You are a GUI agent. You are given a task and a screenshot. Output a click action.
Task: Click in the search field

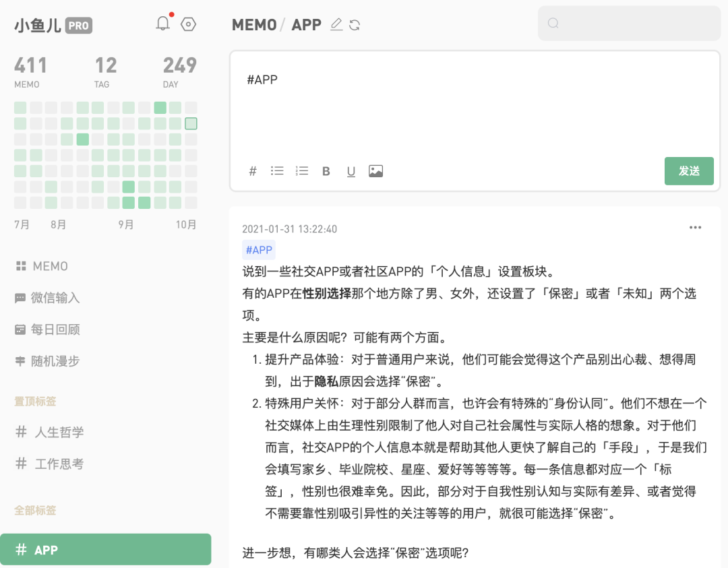click(629, 23)
